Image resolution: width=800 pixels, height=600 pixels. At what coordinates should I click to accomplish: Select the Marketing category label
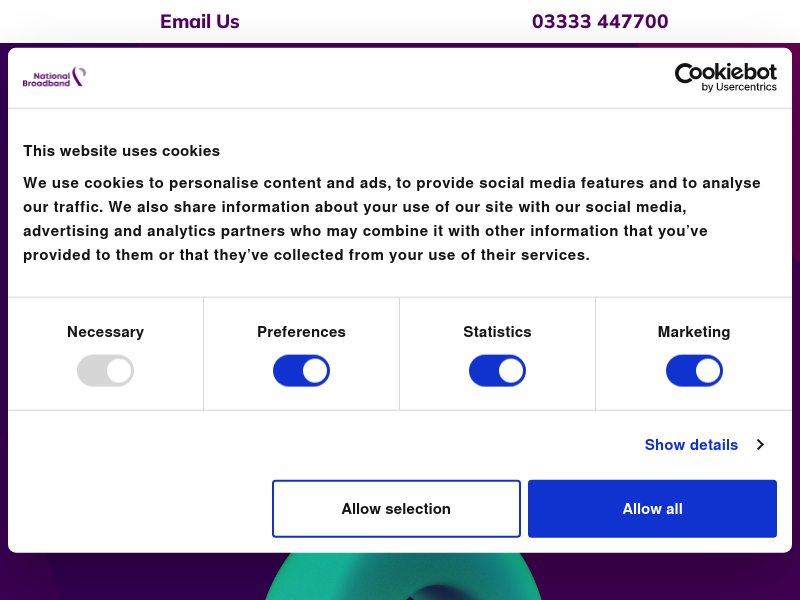pyautogui.click(x=694, y=332)
